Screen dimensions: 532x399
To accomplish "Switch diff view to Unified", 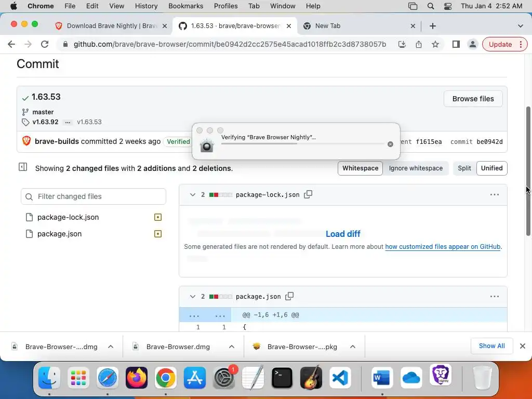I will click(491, 168).
